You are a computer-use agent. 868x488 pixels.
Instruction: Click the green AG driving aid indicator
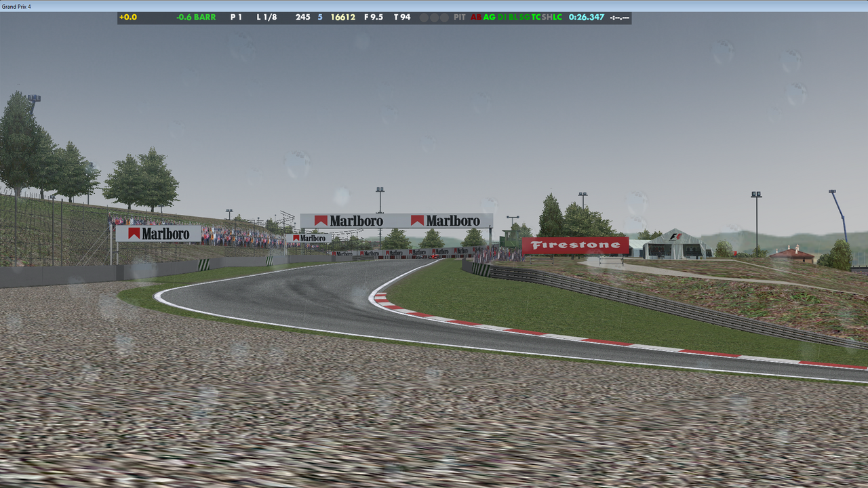489,17
